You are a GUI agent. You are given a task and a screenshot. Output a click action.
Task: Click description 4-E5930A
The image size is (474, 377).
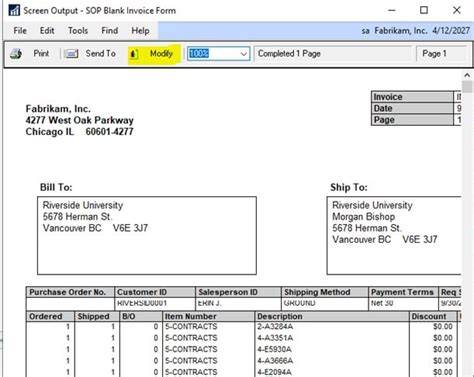coord(274,349)
